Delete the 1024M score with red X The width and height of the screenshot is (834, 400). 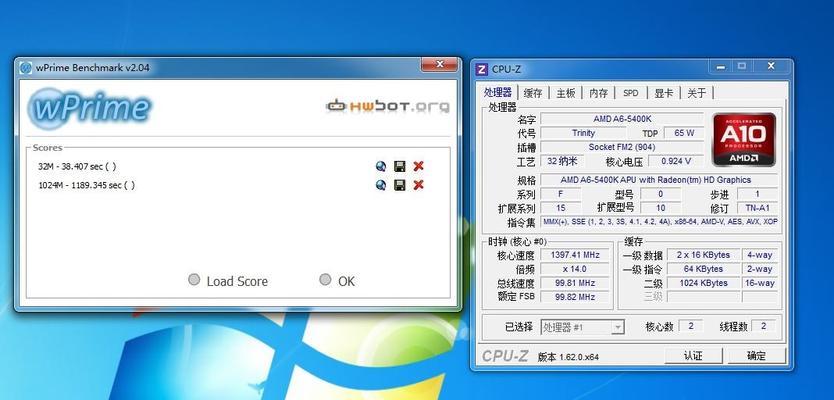419,185
